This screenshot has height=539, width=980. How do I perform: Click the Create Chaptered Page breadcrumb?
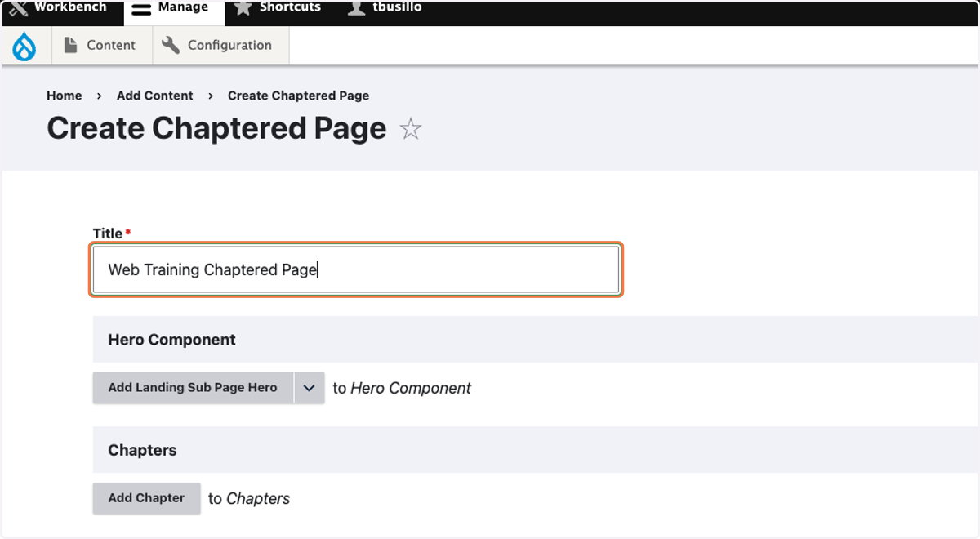(298, 96)
